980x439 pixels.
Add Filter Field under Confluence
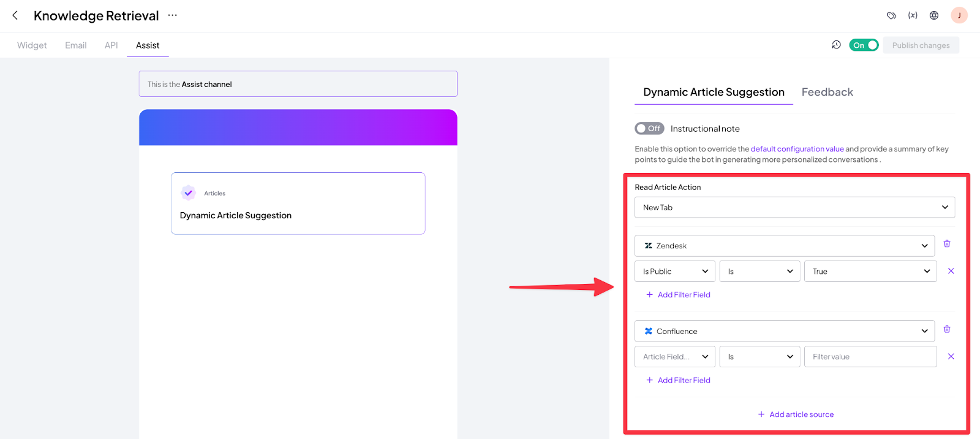click(678, 380)
